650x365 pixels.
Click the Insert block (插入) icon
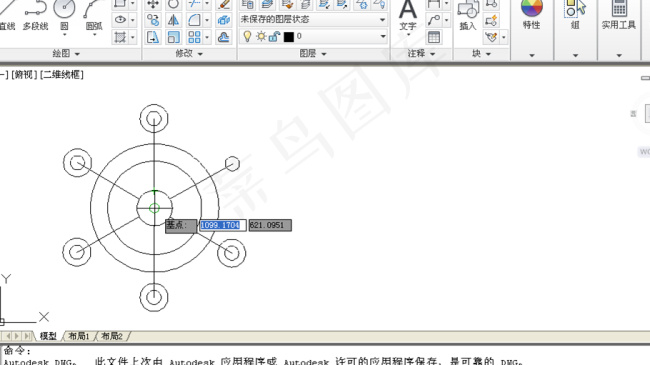468,16
